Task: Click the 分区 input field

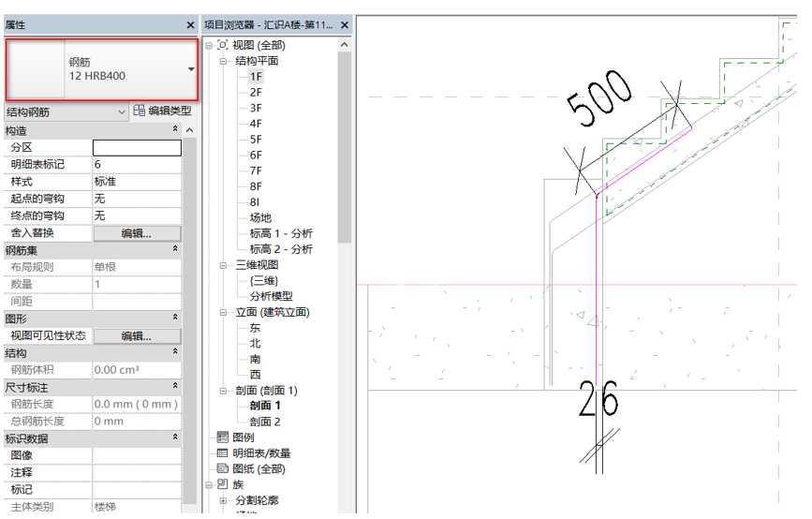Action: [137, 148]
